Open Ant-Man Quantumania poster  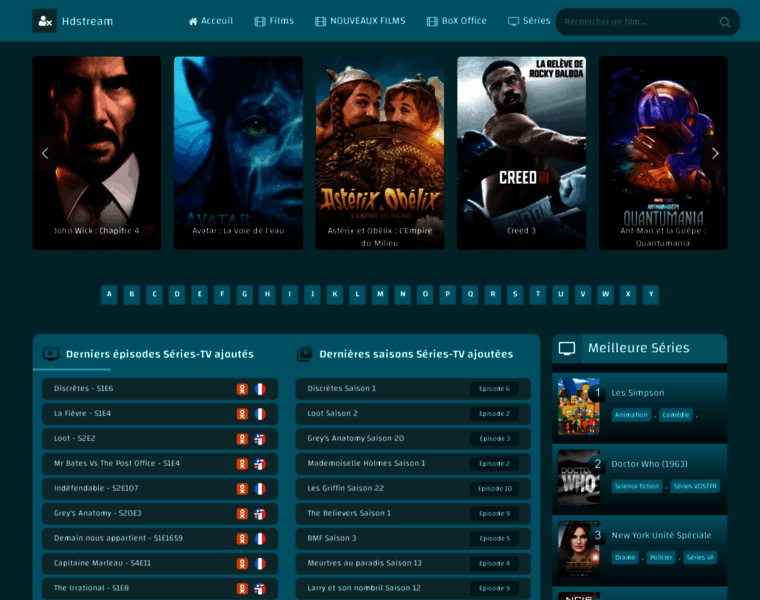[x=663, y=153]
